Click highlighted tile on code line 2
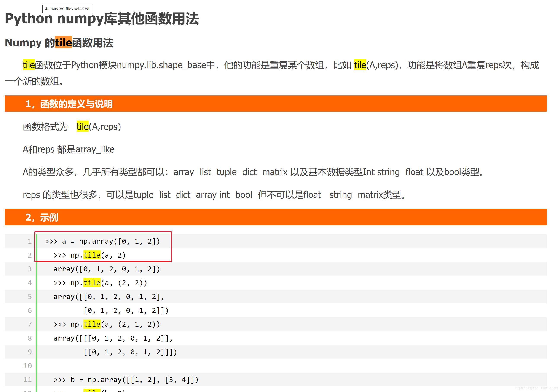Screen dimensions: 560x392 click(x=91, y=255)
